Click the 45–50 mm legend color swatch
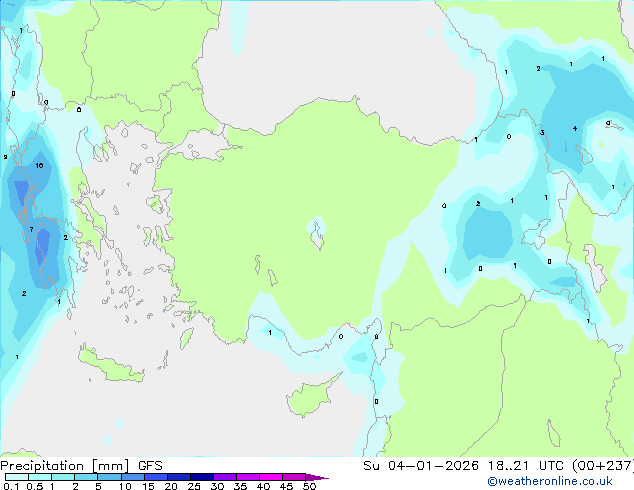 pos(294,477)
